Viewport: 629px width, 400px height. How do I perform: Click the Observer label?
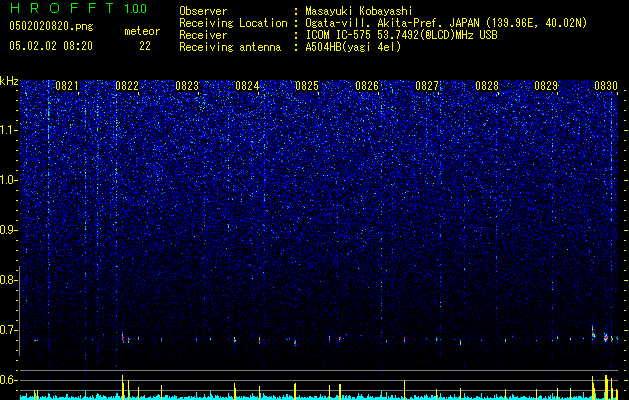pyautogui.click(x=203, y=11)
